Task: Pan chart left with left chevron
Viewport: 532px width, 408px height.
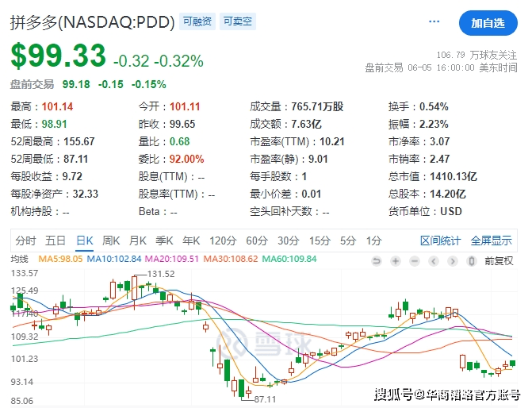Action: (x=433, y=261)
